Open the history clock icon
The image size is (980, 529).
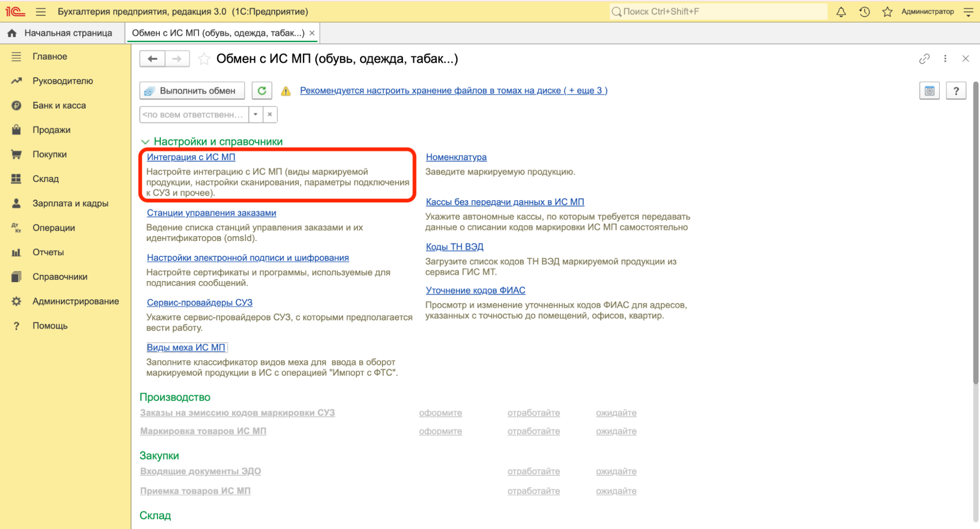(x=864, y=12)
